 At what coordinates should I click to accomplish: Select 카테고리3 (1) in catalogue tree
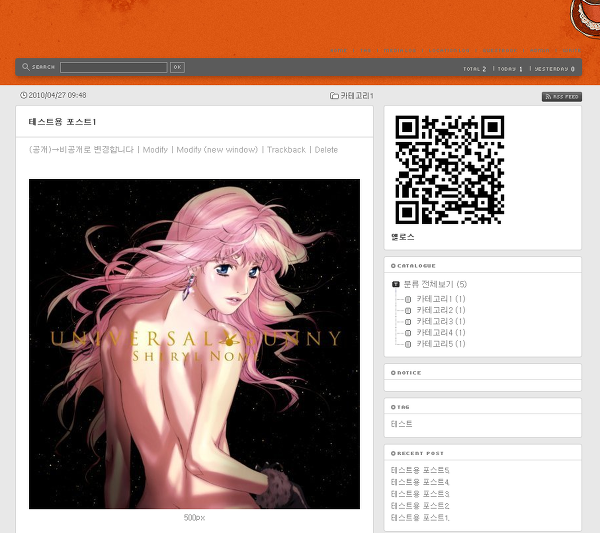(441, 321)
